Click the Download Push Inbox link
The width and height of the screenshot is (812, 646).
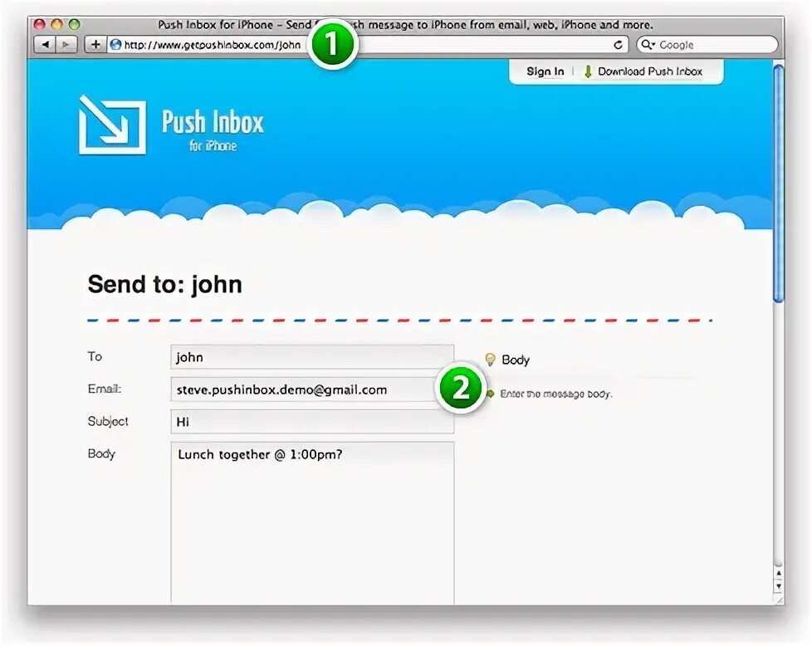(x=650, y=71)
